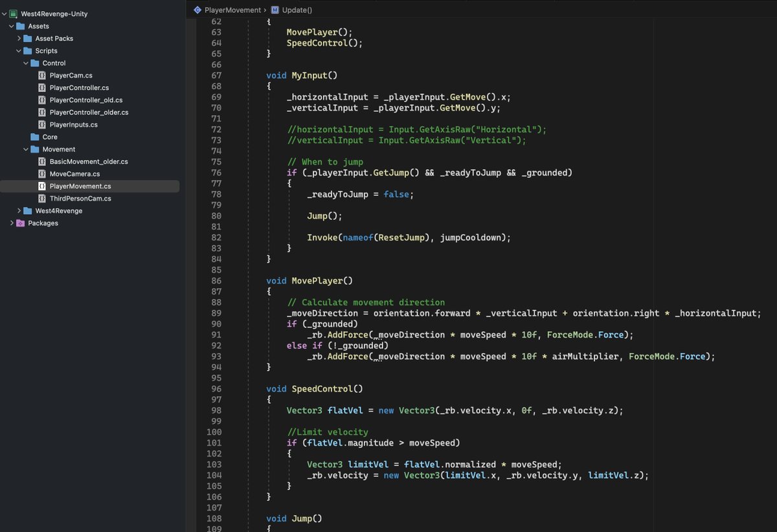This screenshot has width=777, height=532.
Task: Click the BasicMovement_older.cs file icon
Action: click(42, 161)
